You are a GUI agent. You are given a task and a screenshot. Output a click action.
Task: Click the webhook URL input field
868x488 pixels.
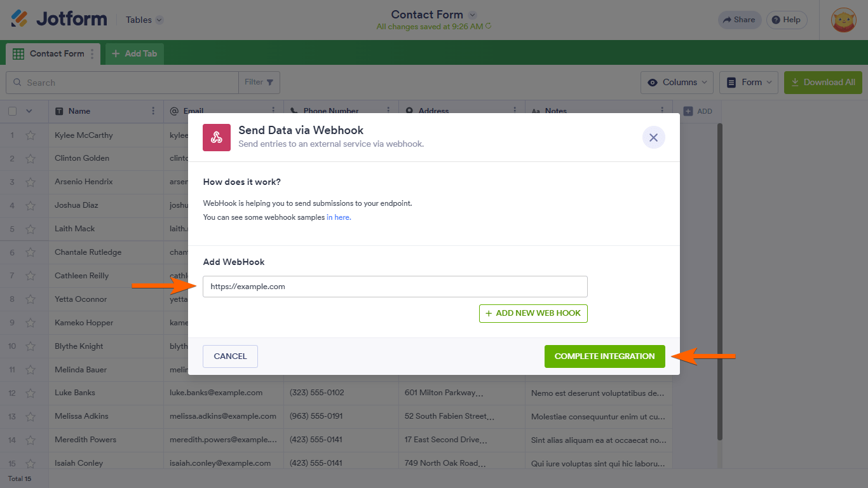coord(395,287)
